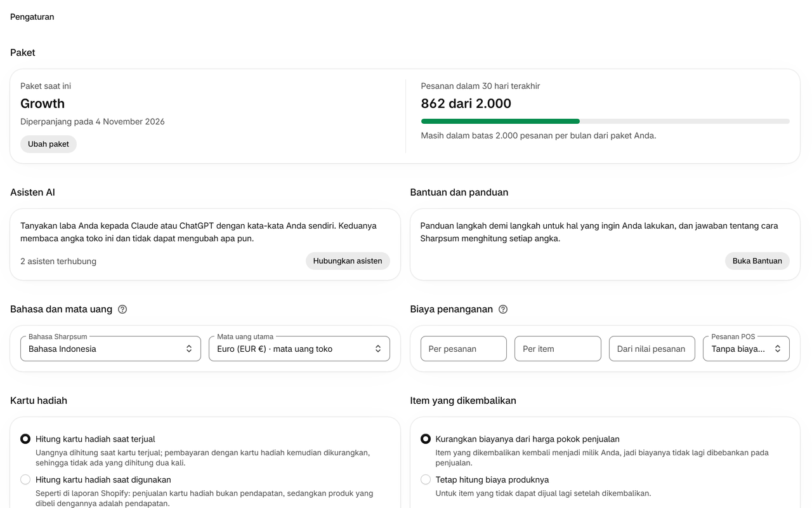This screenshot has height=508, width=812.
Task: Expand the Pesanan POS dropdown
Action: tap(746, 349)
